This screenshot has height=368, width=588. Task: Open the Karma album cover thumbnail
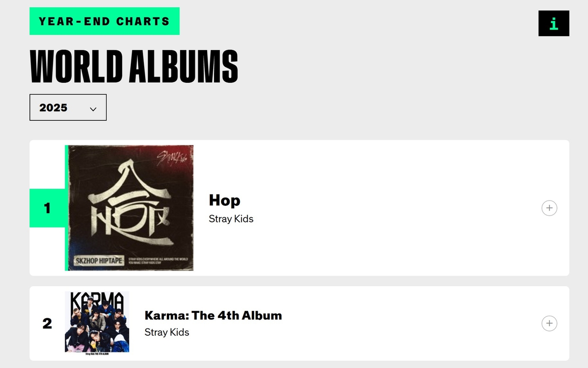(x=97, y=322)
